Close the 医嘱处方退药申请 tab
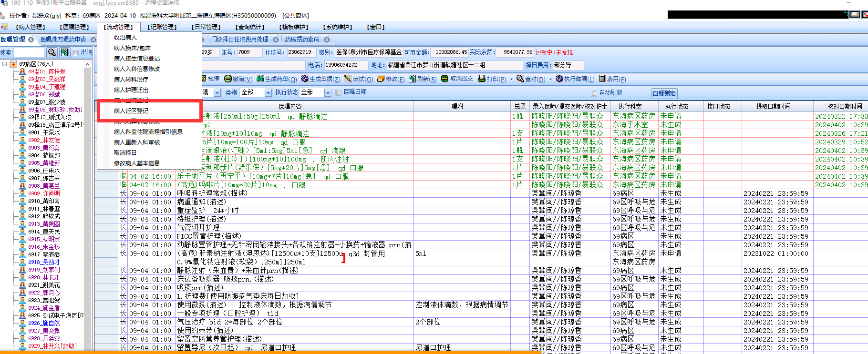Image resolution: width=868 pixels, height=354 pixels. tap(93, 40)
